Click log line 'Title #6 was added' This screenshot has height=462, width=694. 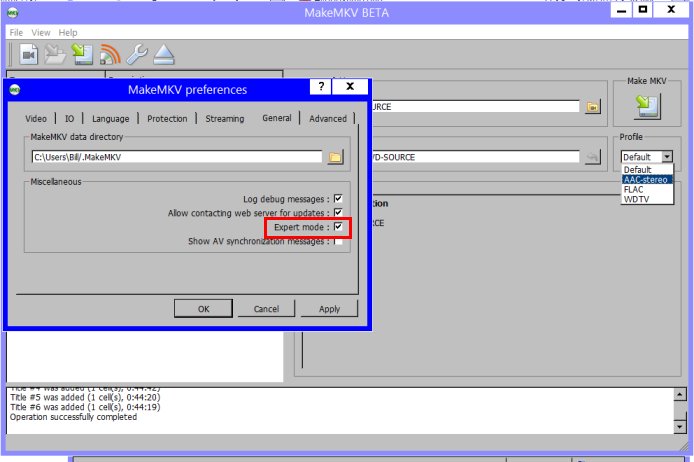pos(85,407)
